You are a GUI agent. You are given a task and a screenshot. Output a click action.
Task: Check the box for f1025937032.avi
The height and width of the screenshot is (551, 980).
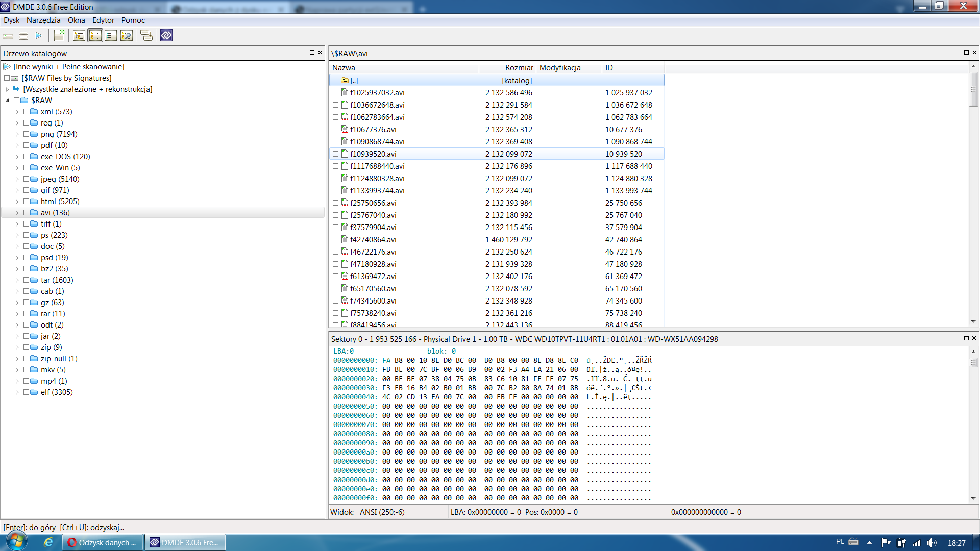coord(335,93)
